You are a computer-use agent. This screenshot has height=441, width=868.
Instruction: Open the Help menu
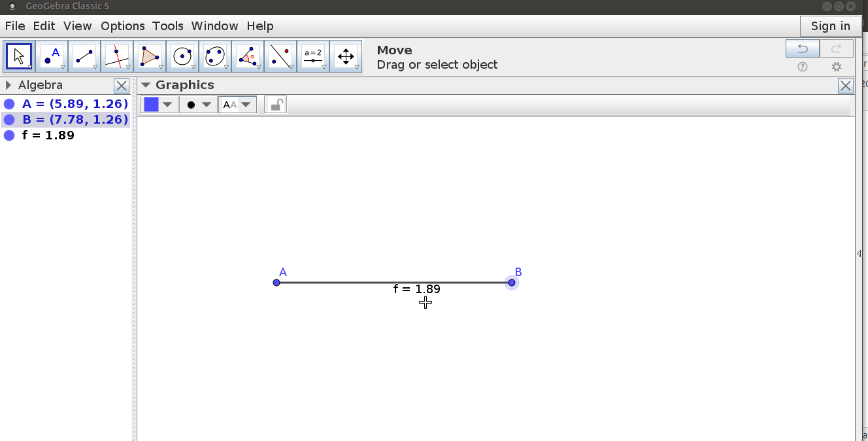pos(260,26)
